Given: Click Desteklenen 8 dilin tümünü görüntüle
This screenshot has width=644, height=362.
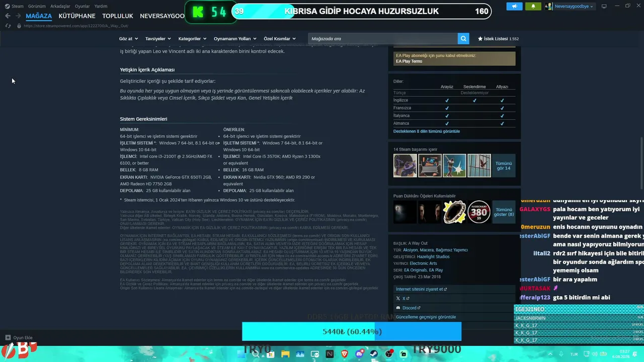Looking at the screenshot, I should tap(427, 131).
